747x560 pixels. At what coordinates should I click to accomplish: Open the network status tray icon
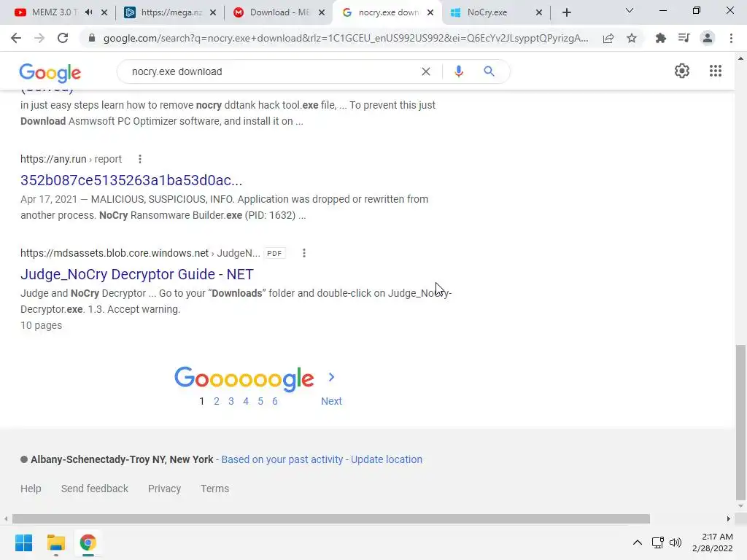click(x=658, y=542)
